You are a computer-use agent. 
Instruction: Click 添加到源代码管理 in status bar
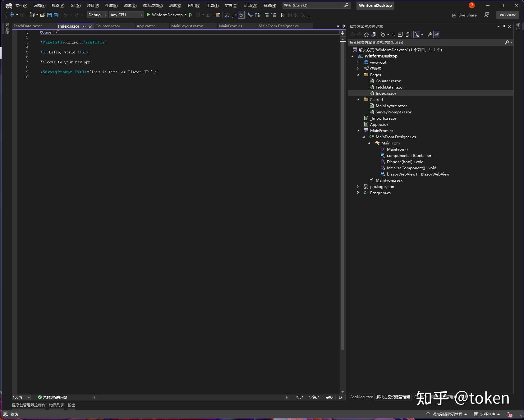(x=447, y=414)
